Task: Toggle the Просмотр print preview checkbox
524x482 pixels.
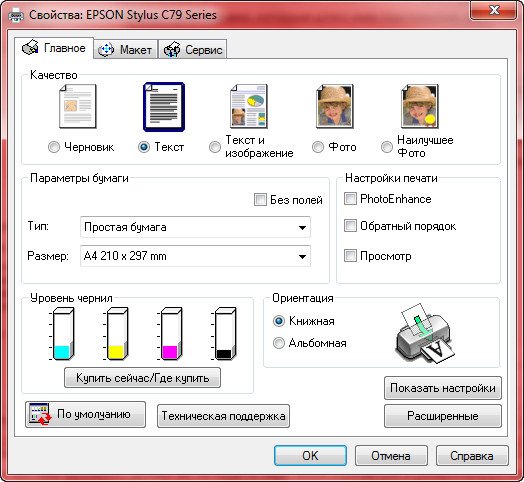Action: pos(350,256)
